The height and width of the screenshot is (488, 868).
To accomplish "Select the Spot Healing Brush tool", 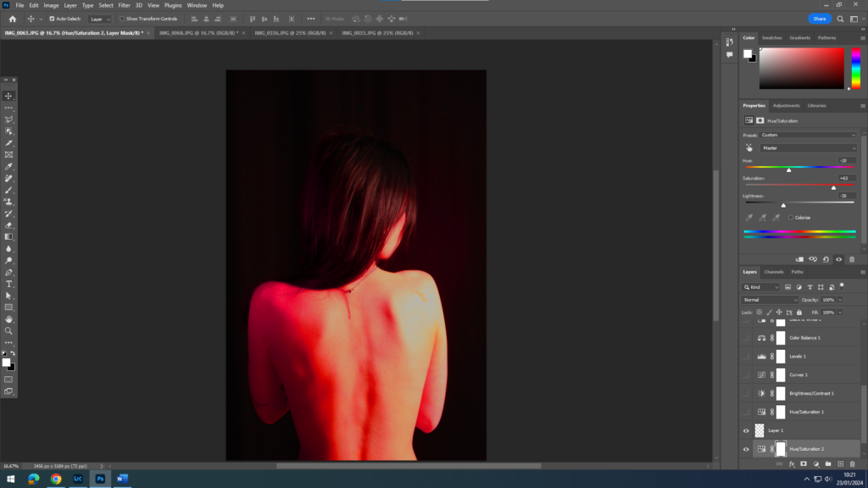I will tap(8, 178).
